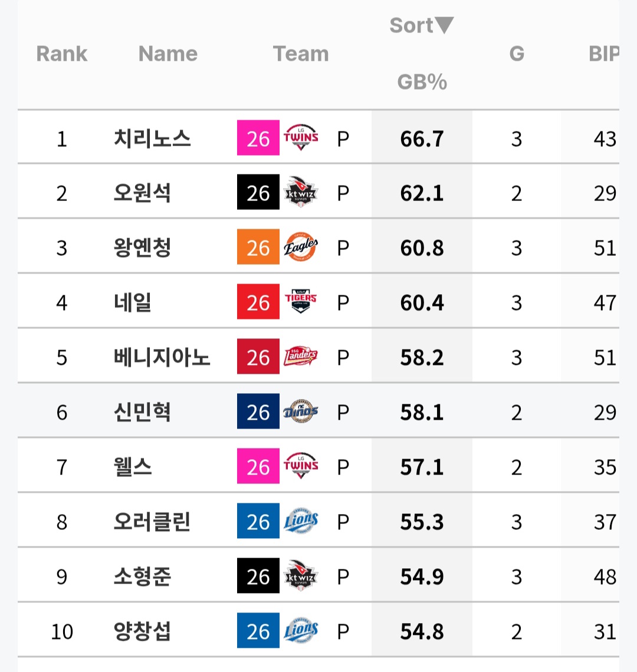Click the LG Twins logo beside 치리노스
This screenshot has height=672, width=637.
pos(301,139)
